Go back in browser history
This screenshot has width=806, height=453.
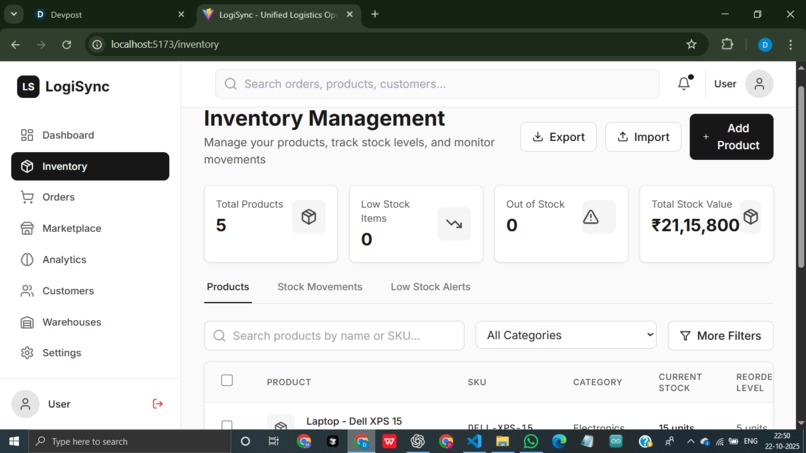coord(15,45)
